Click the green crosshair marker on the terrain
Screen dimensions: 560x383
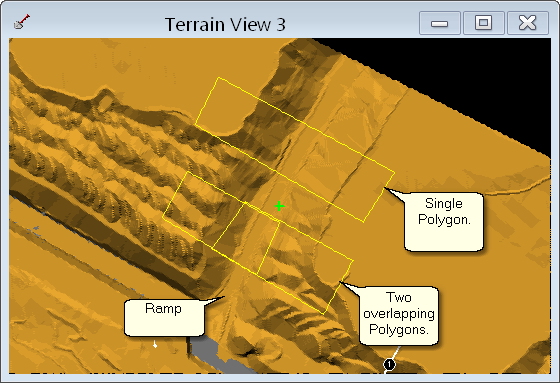pos(280,206)
